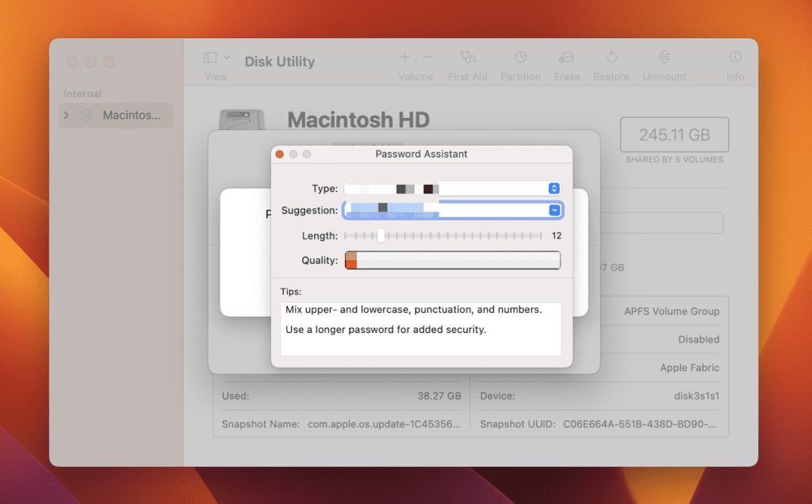Viewport: 812px width, 504px height.
Task: Click the disk3s1s1 device value
Action: coord(696,396)
